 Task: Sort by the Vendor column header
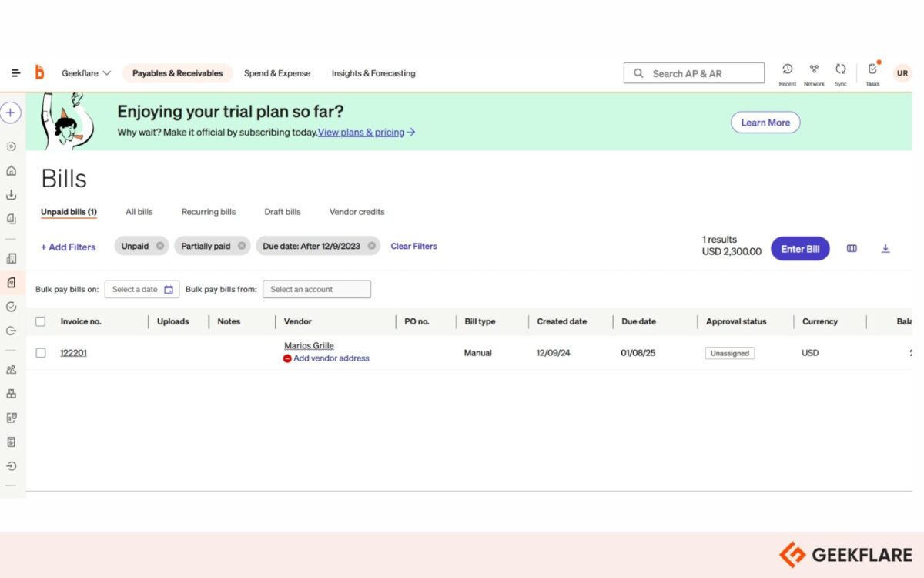298,321
